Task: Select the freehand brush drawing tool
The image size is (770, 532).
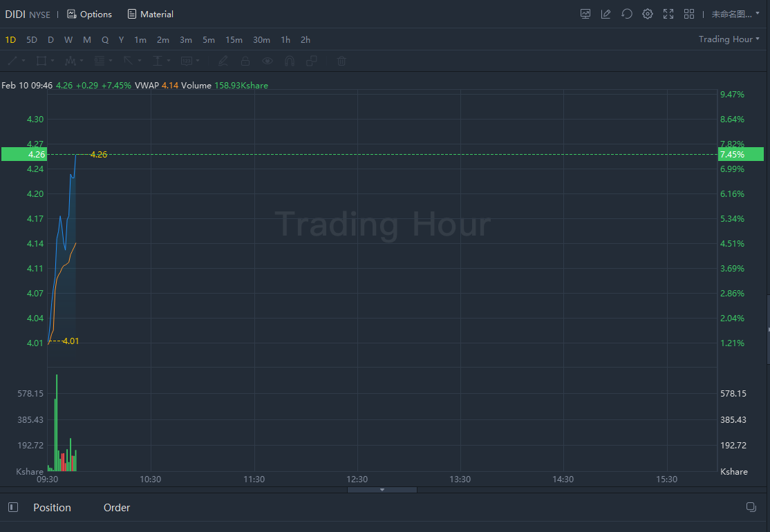Action: click(223, 61)
